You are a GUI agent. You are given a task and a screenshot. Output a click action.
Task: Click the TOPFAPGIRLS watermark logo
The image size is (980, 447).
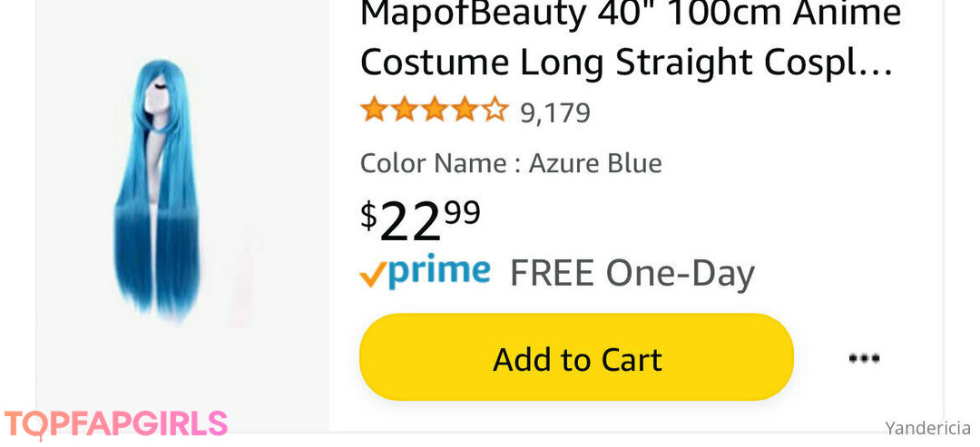tap(115, 424)
